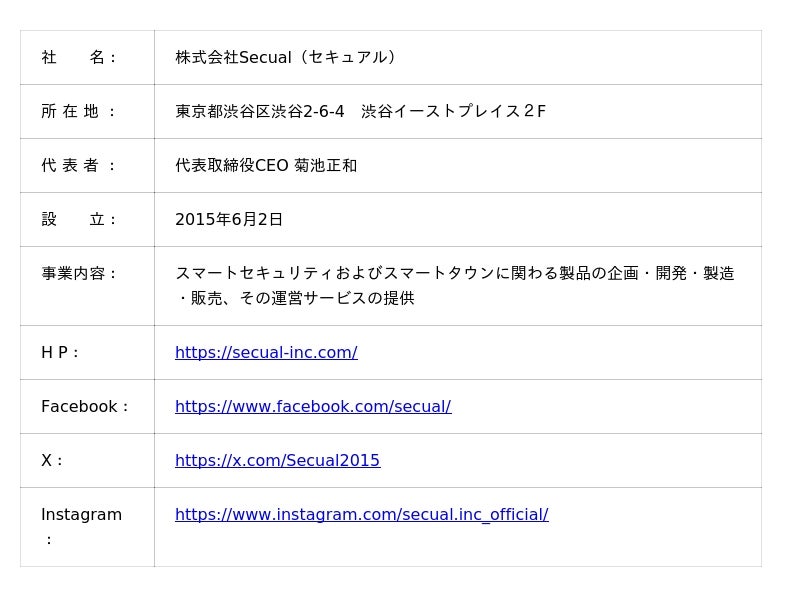Click the business description line starting スマートセキュリティ
Viewport: 800px width, 597px height.
click(454, 273)
